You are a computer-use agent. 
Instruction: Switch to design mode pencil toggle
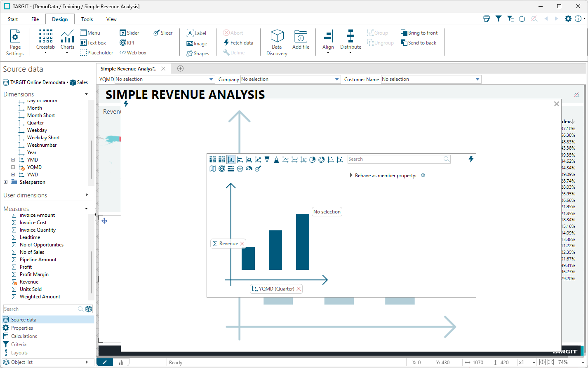coord(105,362)
